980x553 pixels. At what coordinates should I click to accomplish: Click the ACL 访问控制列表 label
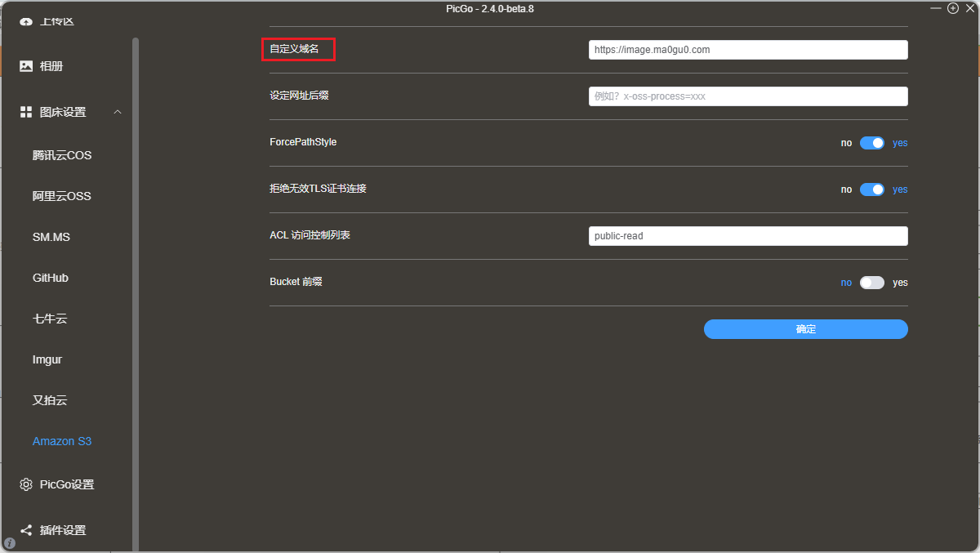tap(310, 235)
